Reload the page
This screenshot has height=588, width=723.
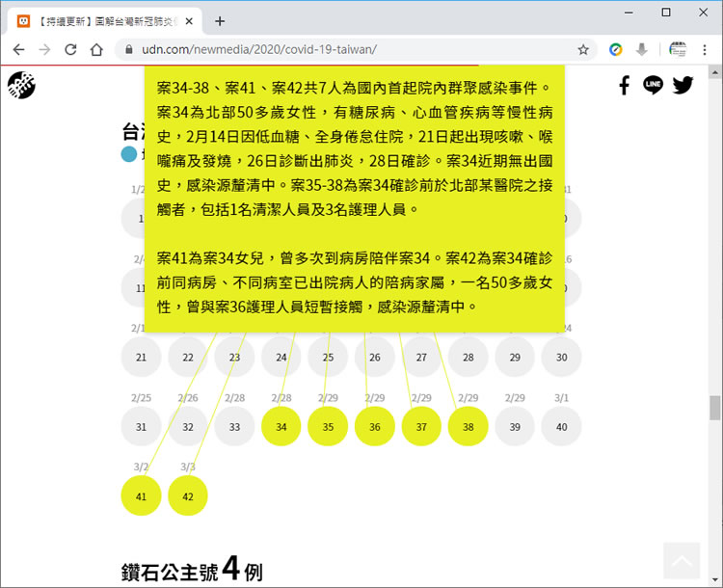pyautogui.click(x=70, y=49)
